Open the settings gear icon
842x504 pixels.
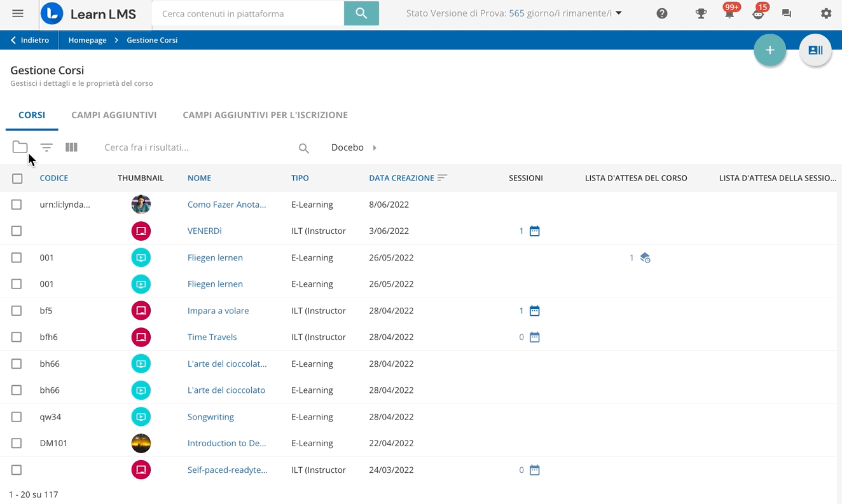click(x=825, y=13)
